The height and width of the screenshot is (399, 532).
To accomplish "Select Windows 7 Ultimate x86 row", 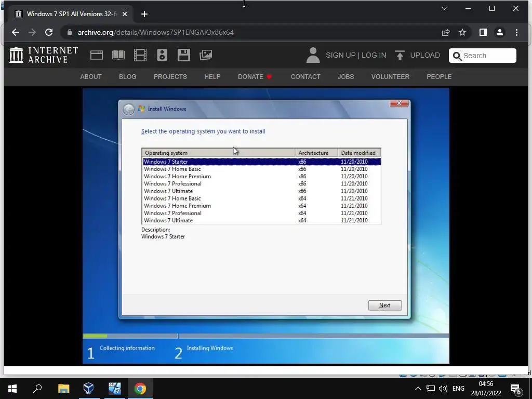I will pos(262,191).
